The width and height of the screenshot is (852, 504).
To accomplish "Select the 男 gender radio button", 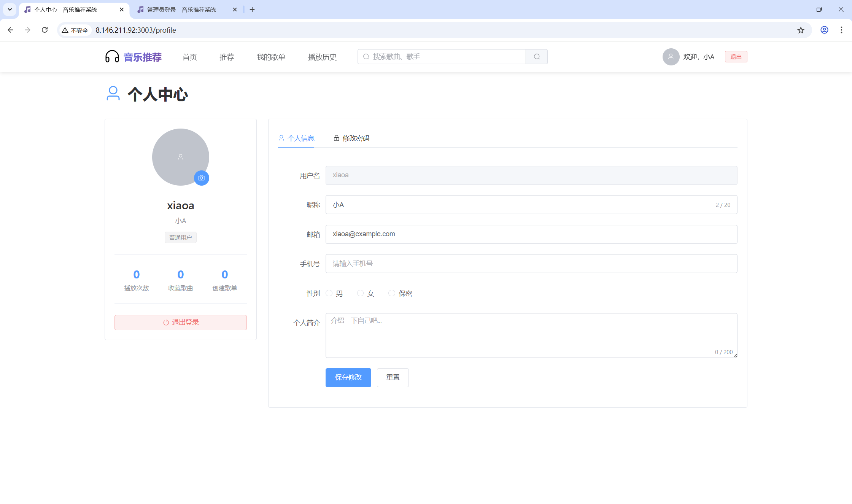I will [329, 293].
